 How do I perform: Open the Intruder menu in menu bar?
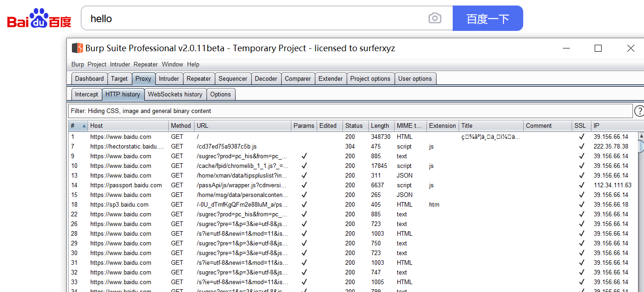120,65
